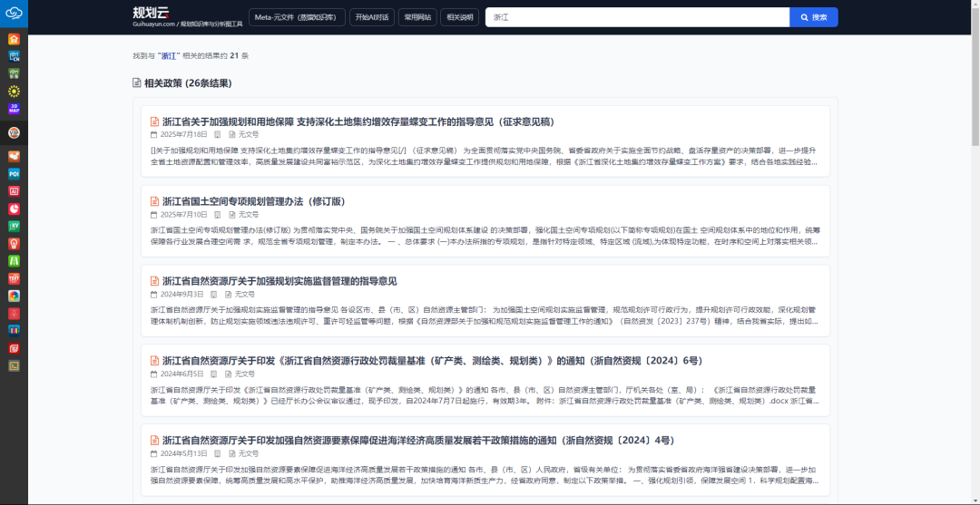Click the lightbulb icon in sidebar
This screenshot has width=980, height=505.
[14, 244]
